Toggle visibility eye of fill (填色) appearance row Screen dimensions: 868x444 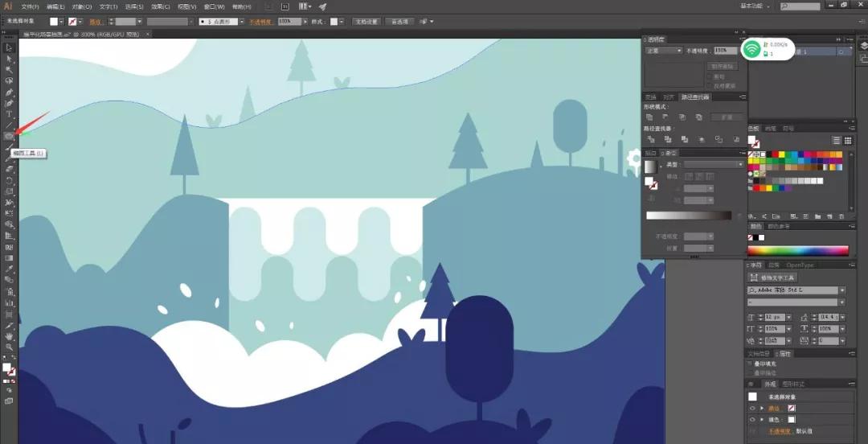(x=752, y=420)
